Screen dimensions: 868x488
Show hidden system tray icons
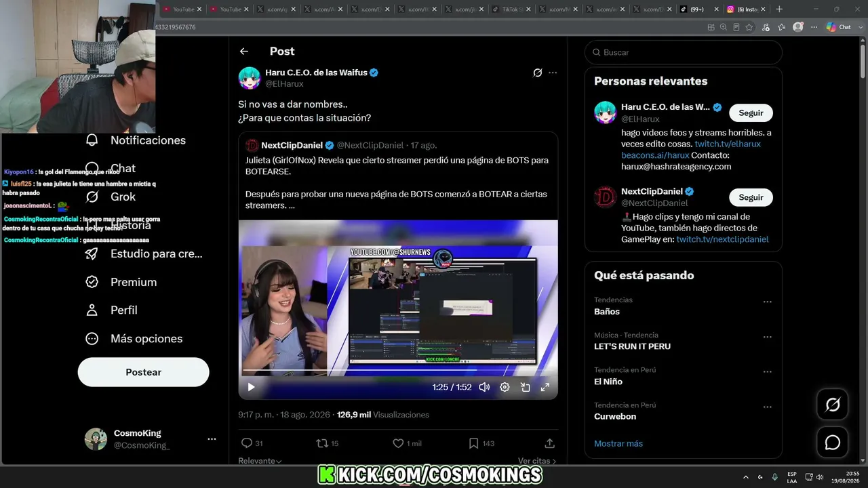746,477
